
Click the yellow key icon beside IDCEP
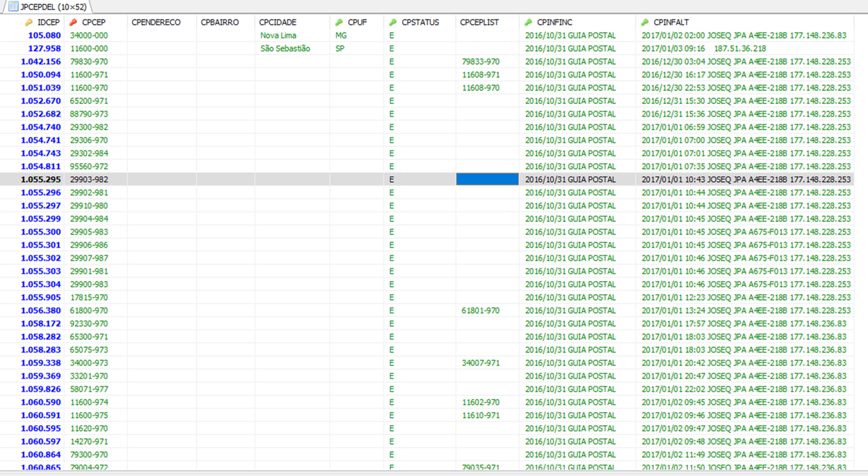pos(29,22)
